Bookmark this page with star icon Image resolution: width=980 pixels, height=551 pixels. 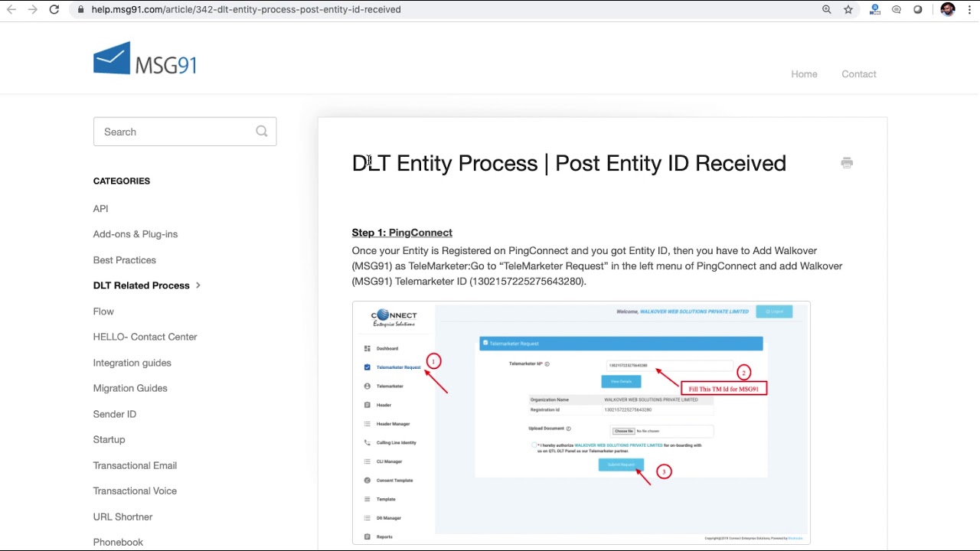[848, 9]
